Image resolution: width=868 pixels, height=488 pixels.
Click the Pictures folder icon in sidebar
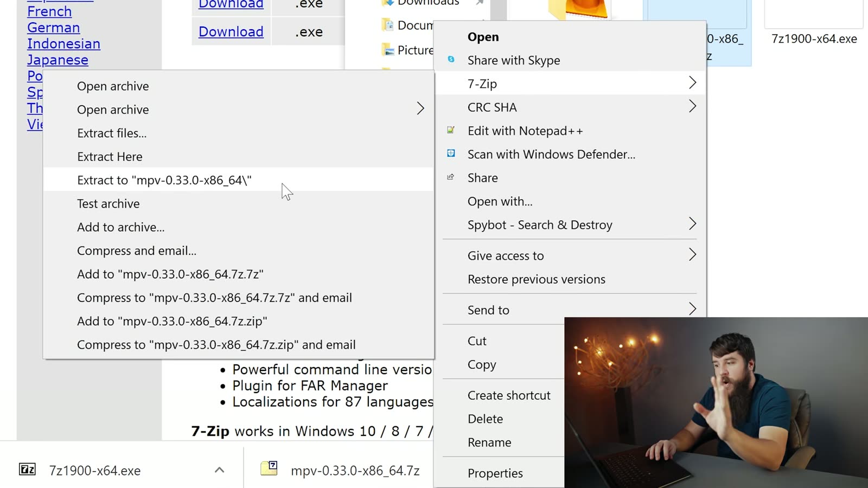(387, 50)
